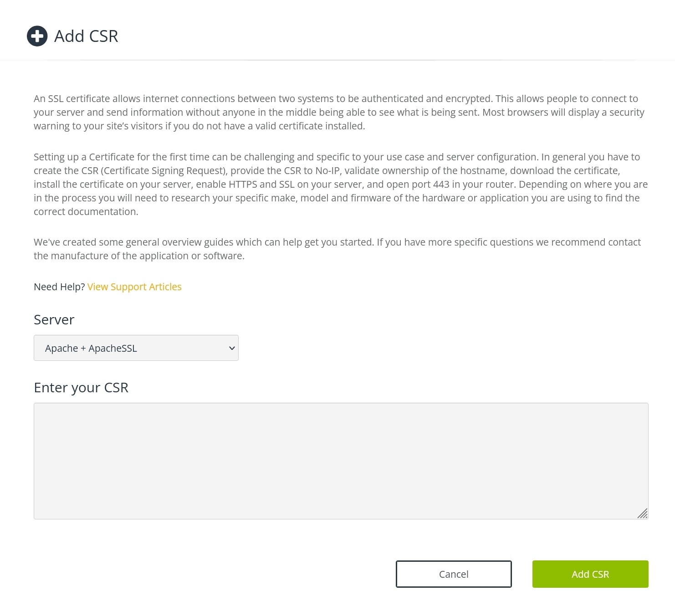Click the Need Help? text
Image resolution: width=675 pixels, height=616 pixels.
click(x=59, y=287)
